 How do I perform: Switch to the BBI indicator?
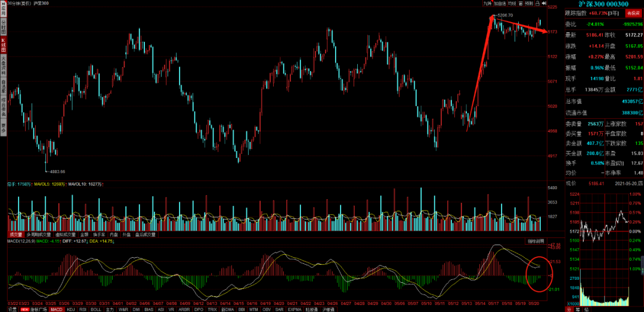[241, 309]
